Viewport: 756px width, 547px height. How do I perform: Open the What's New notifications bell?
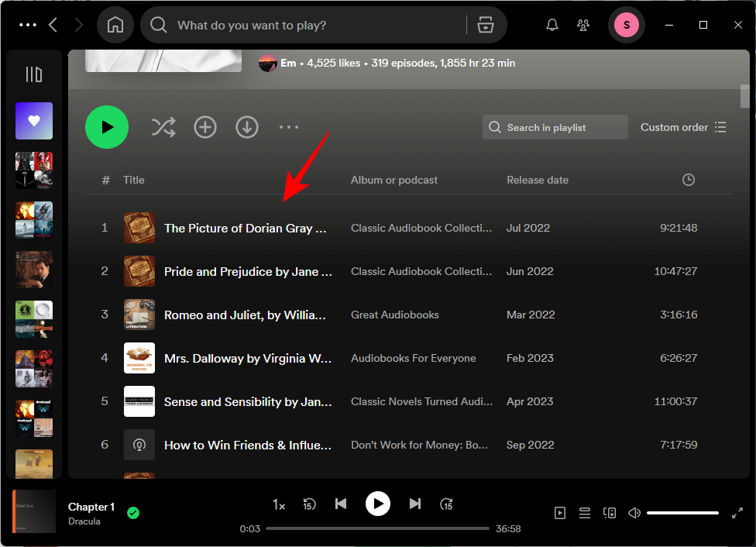point(552,26)
